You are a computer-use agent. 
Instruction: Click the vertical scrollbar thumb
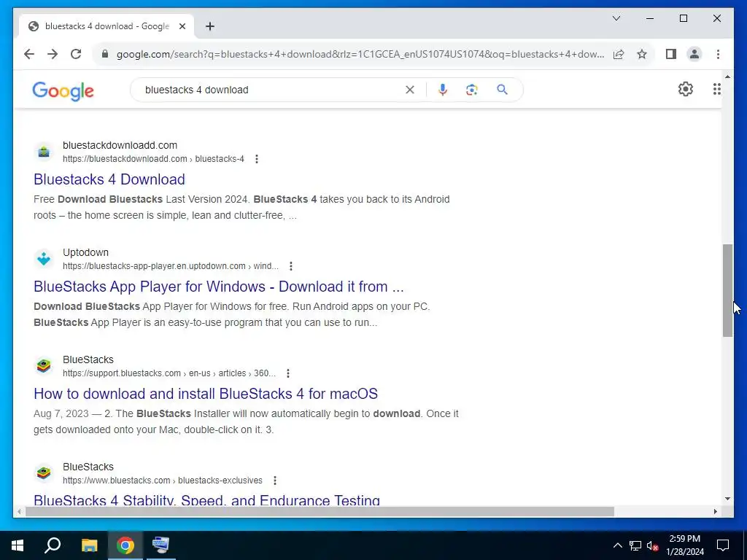727,291
